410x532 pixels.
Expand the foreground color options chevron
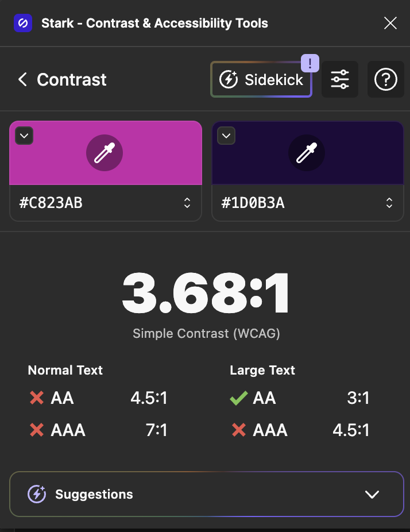point(23,136)
